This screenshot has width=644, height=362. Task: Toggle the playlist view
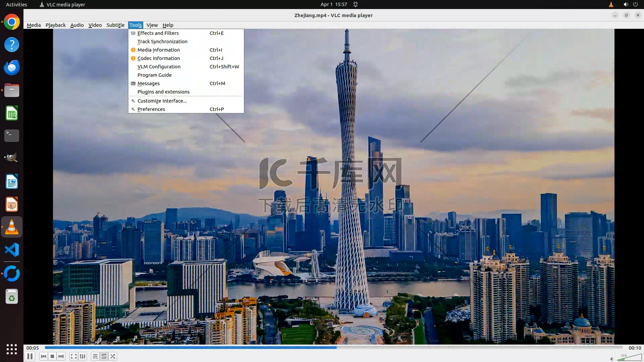(95, 356)
